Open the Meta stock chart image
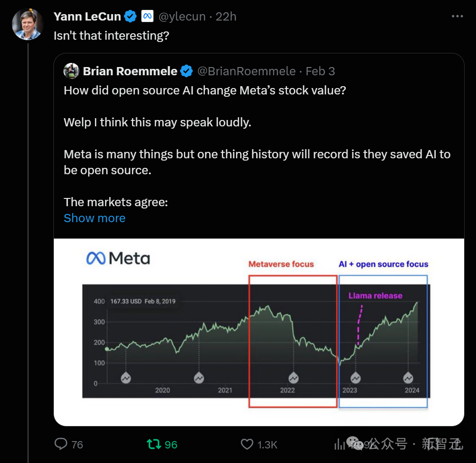This screenshot has width=476, height=463. 259,332
